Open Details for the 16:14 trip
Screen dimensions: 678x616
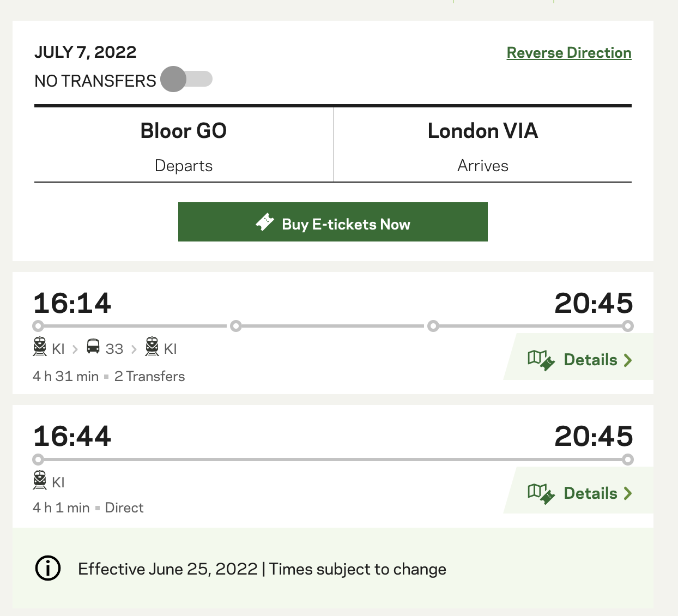(579, 360)
